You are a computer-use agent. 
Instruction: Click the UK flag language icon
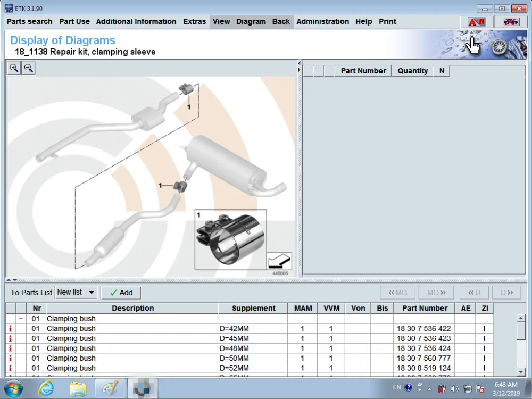coord(511,22)
